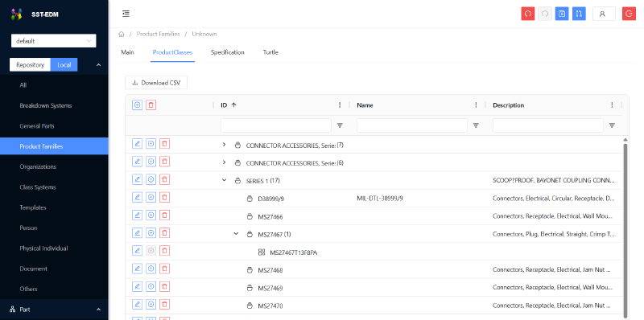This screenshot has width=644, height=320.
Task: Click the home breadcrumb icon
Action: pyautogui.click(x=122, y=34)
